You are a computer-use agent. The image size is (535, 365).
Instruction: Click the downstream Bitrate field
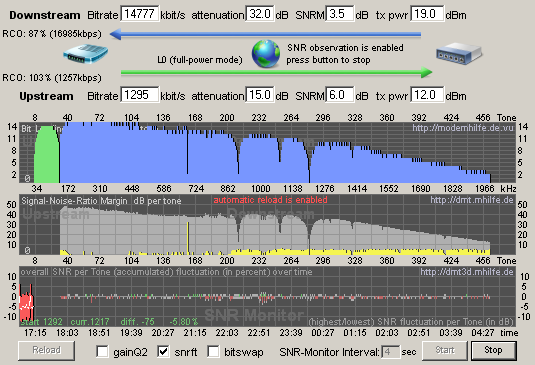point(140,14)
